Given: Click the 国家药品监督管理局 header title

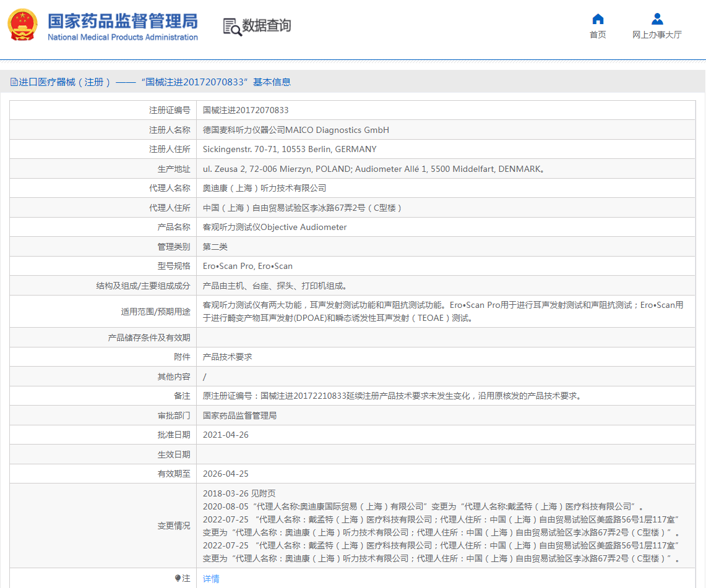Looking at the screenshot, I should tap(122, 22).
